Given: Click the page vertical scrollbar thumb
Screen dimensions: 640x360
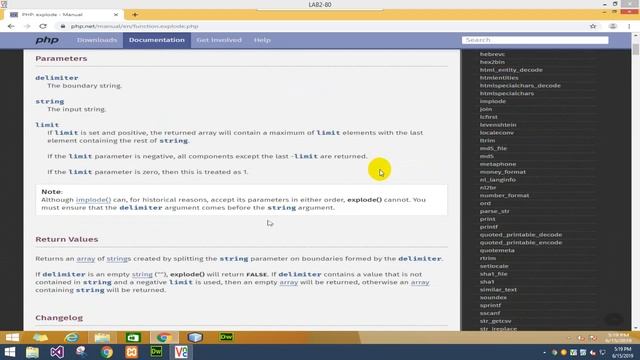Looking at the screenshot, I should 636,49.
